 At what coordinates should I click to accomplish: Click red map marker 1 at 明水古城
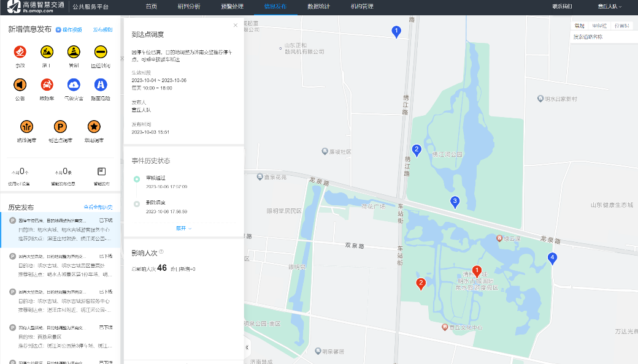(x=477, y=271)
